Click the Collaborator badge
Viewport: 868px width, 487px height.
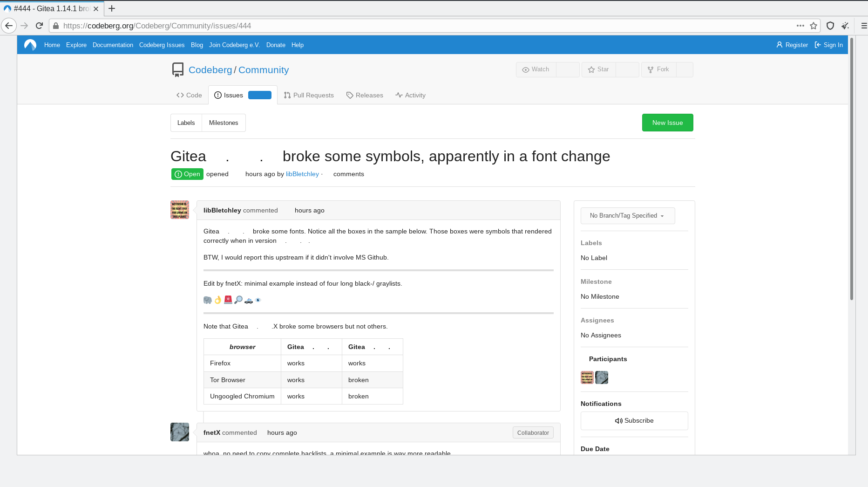pos(533,433)
